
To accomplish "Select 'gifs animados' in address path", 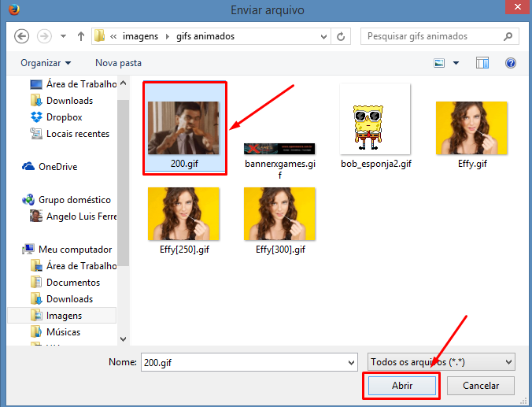I will tap(205, 36).
